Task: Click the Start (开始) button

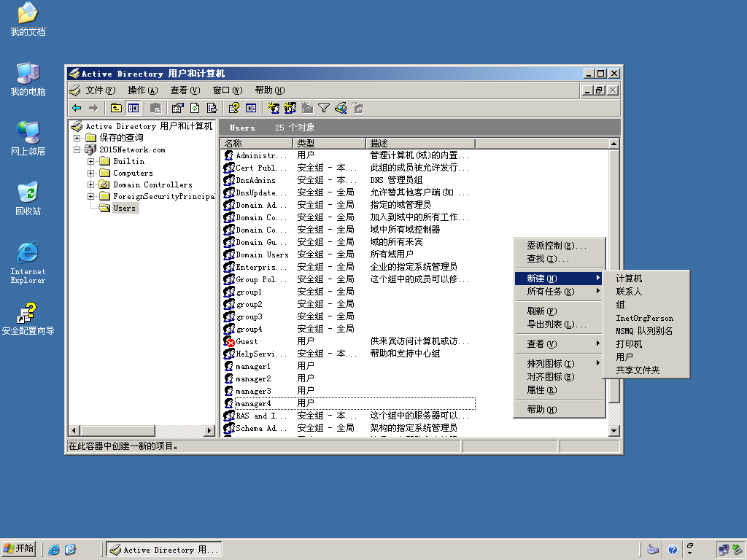Action: [18, 549]
